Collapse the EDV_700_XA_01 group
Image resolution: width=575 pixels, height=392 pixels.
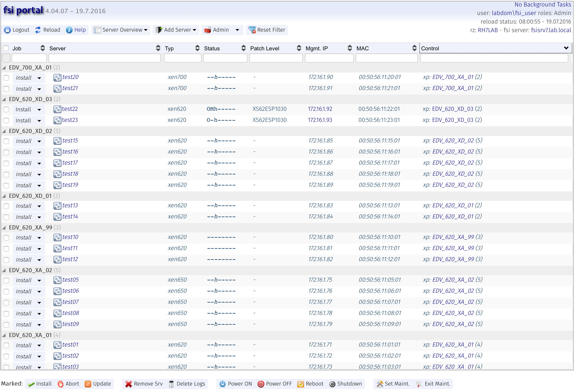(x=4, y=68)
